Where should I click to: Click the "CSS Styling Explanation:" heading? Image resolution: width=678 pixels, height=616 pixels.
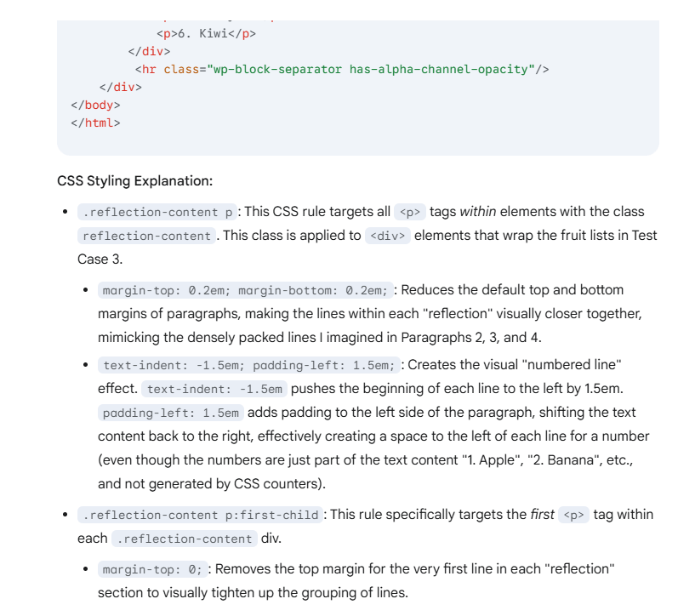pyautogui.click(x=134, y=181)
